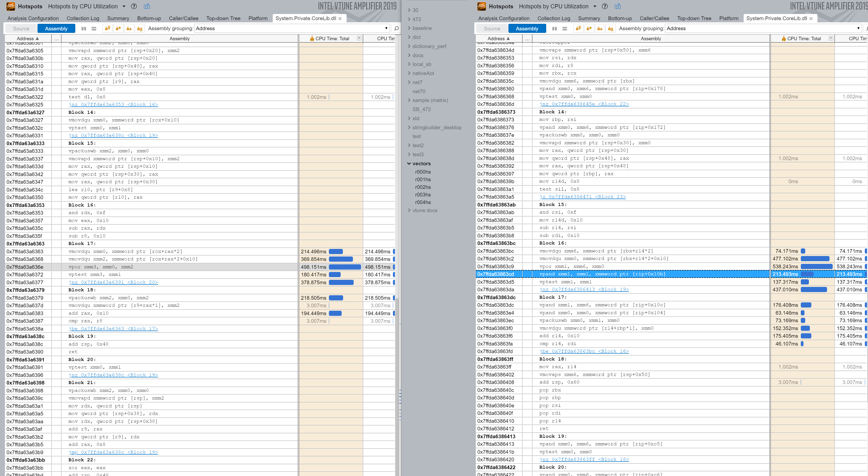Collapse the vectors folder in tree

pyautogui.click(x=409, y=164)
